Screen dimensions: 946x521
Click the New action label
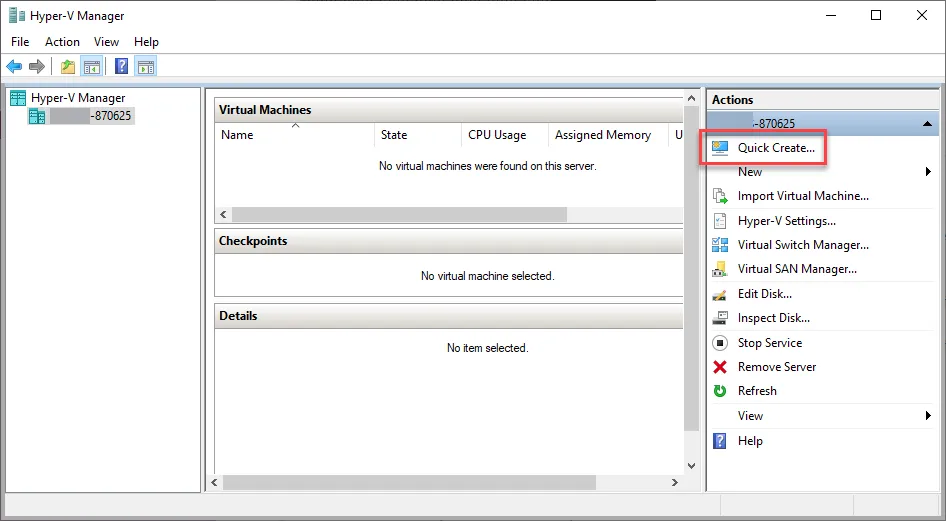750,172
